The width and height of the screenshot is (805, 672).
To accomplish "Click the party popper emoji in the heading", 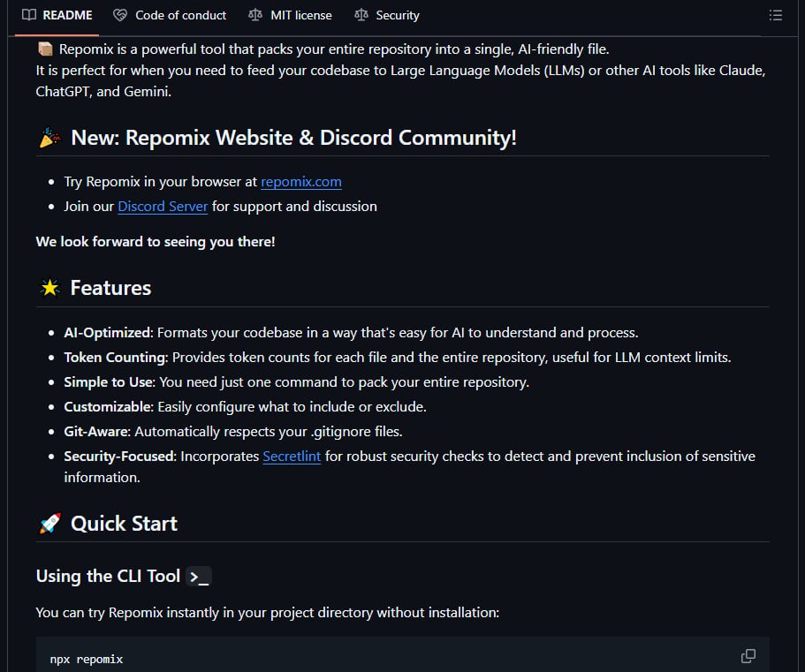I will pos(49,138).
